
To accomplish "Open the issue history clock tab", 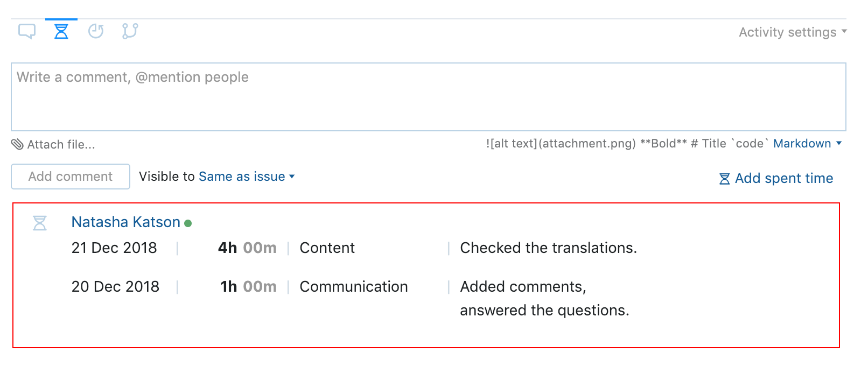I will coord(96,31).
